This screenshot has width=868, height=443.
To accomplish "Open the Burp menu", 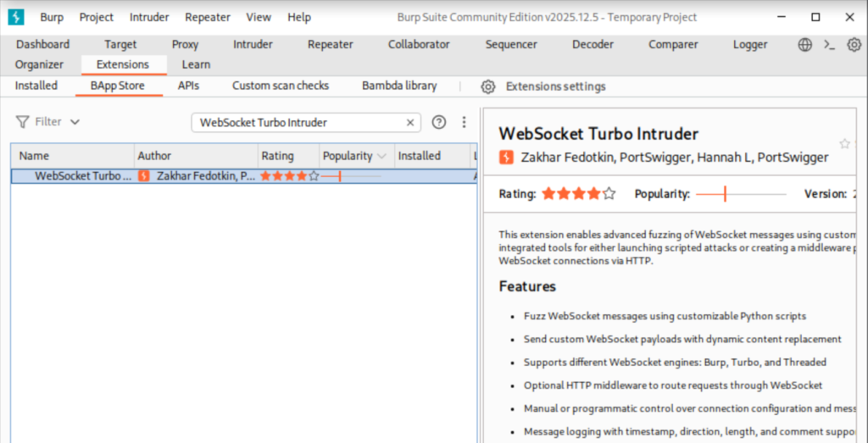I will pyautogui.click(x=52, y=17).
